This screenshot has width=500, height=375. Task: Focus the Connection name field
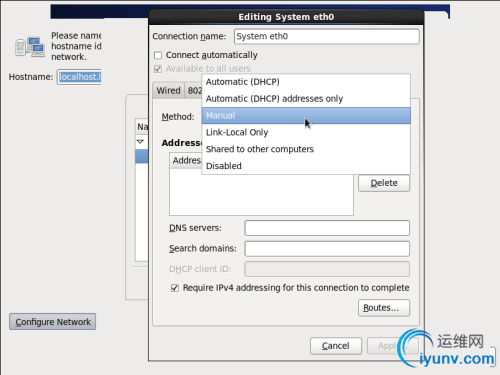pos(327,36)
